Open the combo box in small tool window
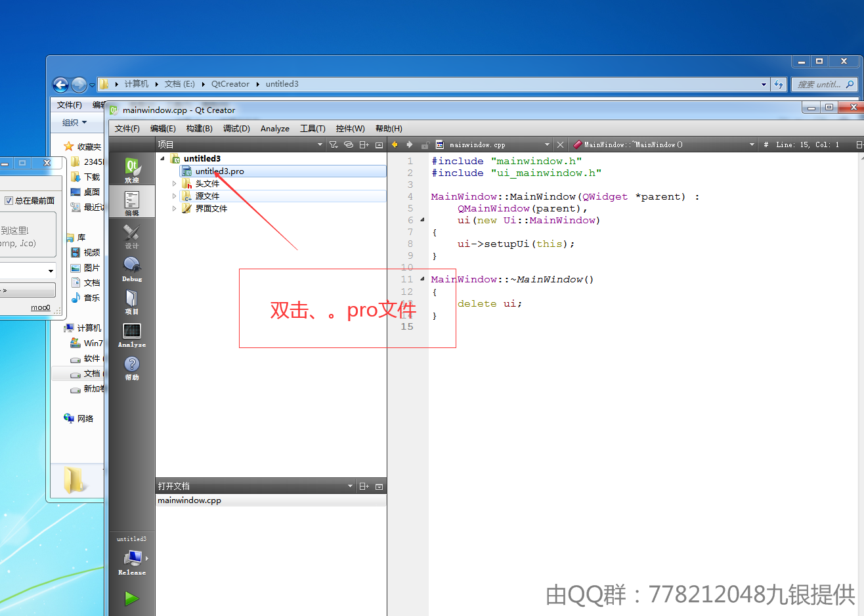This screenshot has height=616, width=864. (51, 271)
